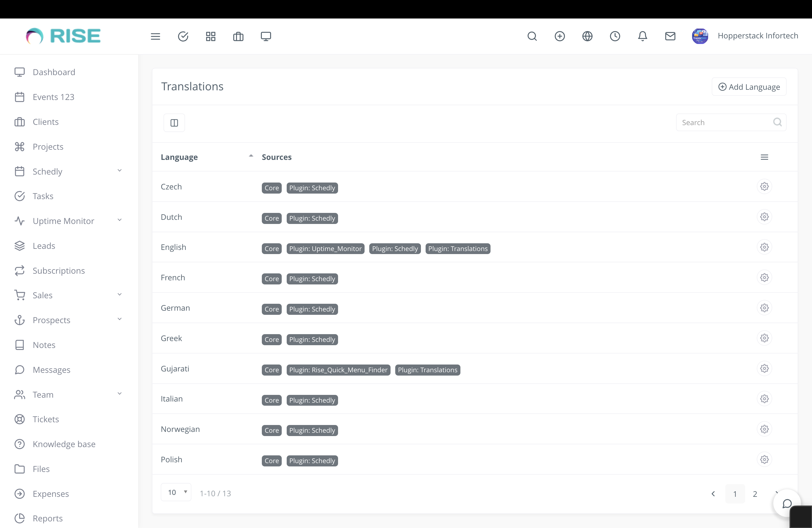Click the quick add plus-circle icon
Image resolution: width=812 pixels, height=528 pixels.
(560, 36)
